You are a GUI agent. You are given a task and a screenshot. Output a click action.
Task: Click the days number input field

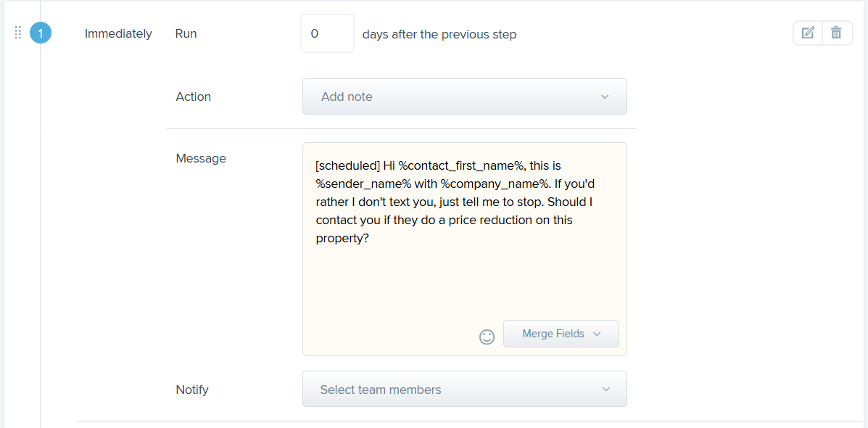point(327,34)
